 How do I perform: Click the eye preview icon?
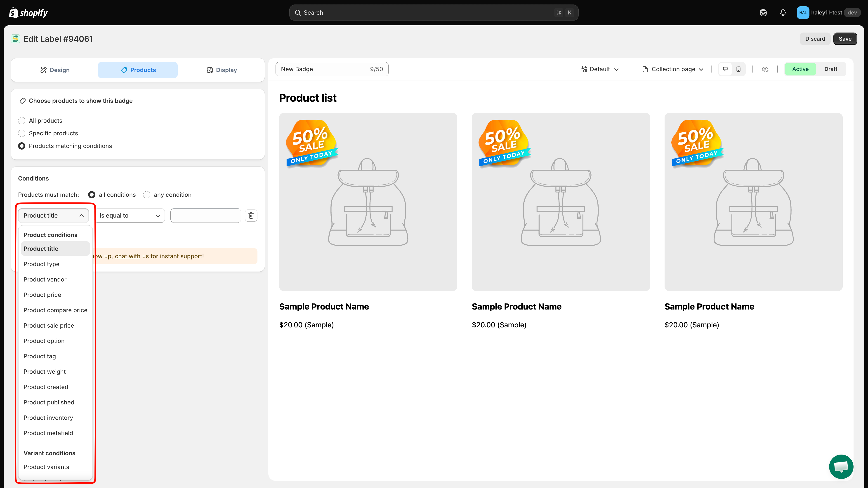(x=765, y=69)
